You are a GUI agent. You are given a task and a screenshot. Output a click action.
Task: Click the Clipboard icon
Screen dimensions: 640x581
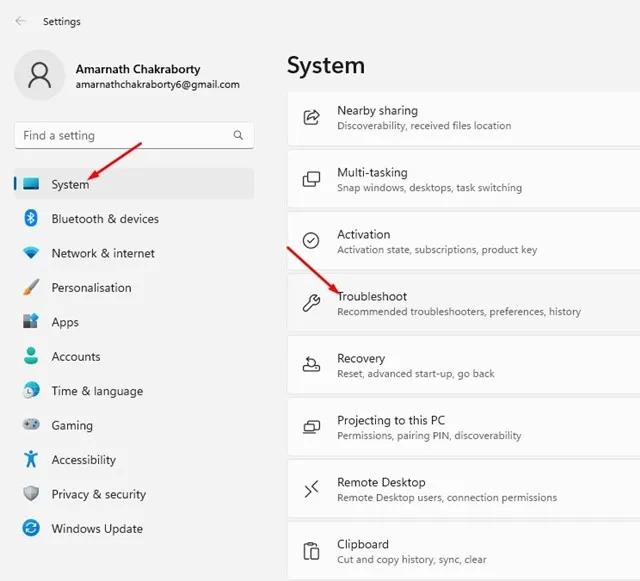tap(311, 551)
